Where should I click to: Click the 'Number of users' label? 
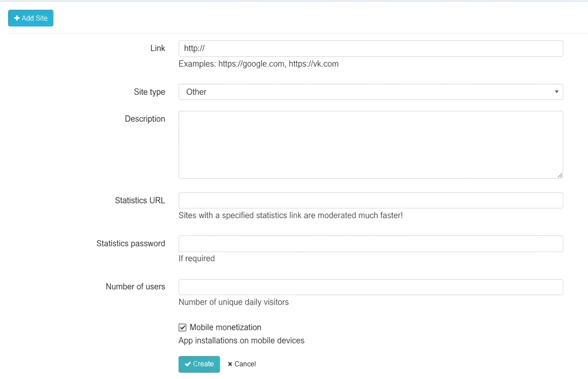click(x=136, y=287)
